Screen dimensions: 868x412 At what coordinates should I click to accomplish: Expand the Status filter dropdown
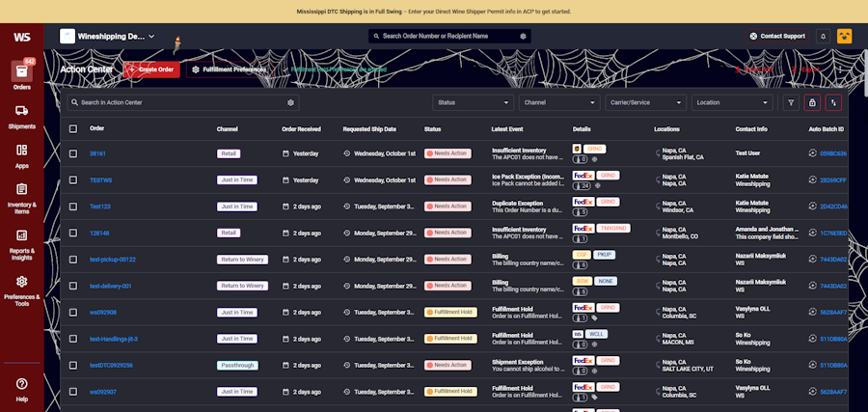[473, 102]
